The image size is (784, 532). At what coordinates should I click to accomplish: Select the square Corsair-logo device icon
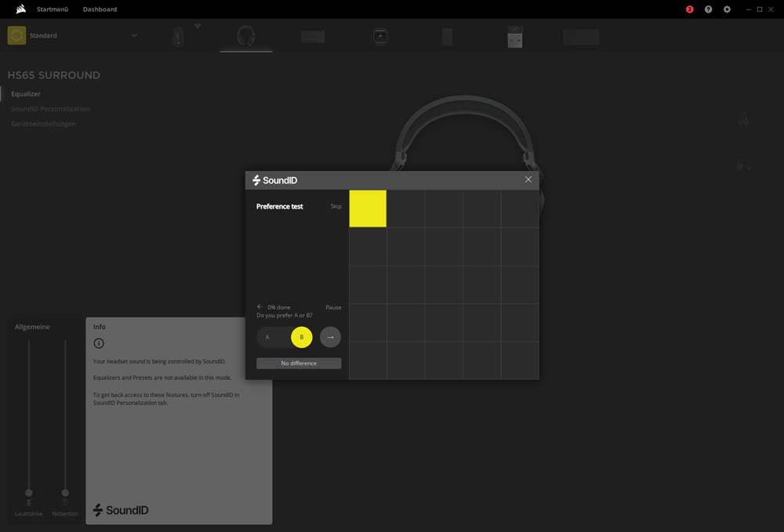pyautogui.click(x=380, y=37)
